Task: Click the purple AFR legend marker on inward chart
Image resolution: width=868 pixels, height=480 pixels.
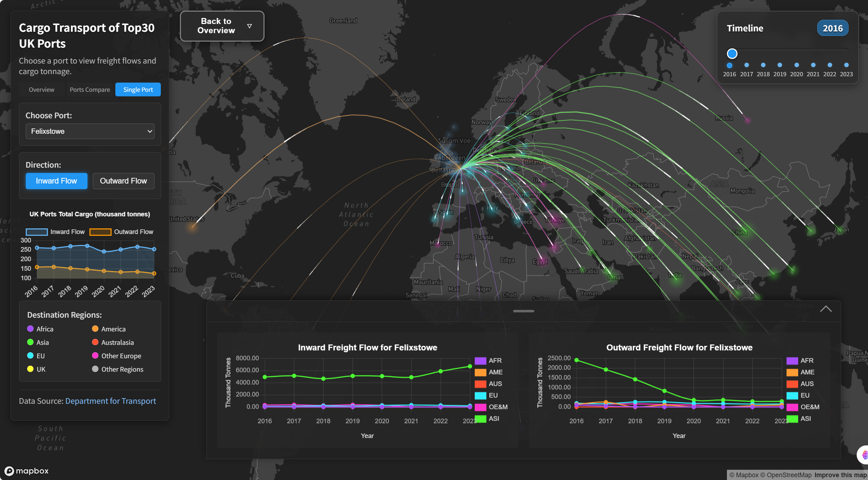Action: click(x=481, y=360)
